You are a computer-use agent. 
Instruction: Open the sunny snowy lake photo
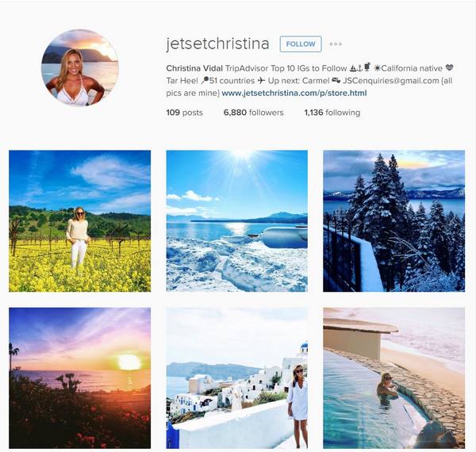236,220
